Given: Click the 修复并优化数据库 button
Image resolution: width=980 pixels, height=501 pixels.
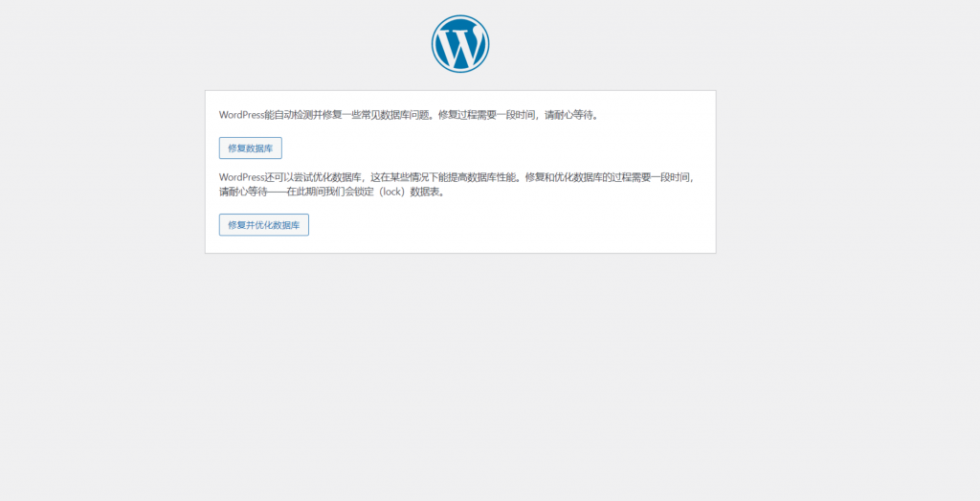Looking at the screenshot, I should coord(264,225).
